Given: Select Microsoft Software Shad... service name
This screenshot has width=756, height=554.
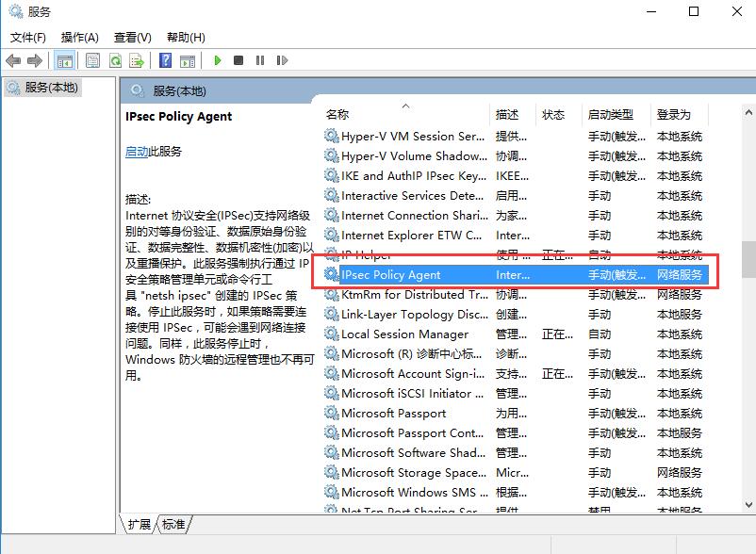Looking at the screenshot, I should (414, 453).
